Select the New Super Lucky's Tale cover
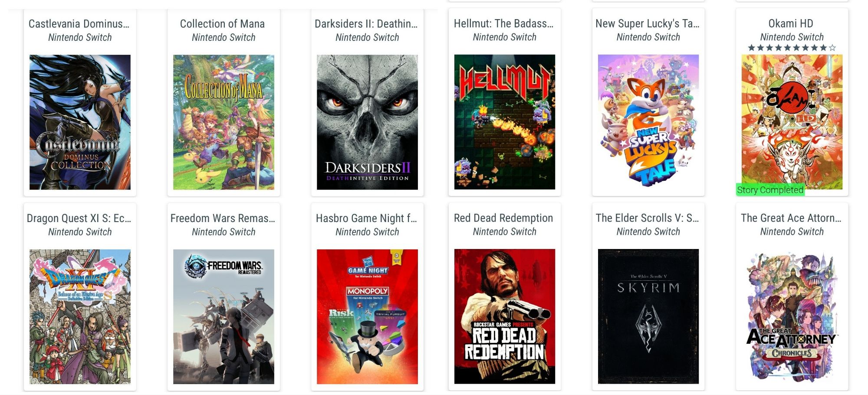Viewport: 868px width, 395px height. point(648,122)
